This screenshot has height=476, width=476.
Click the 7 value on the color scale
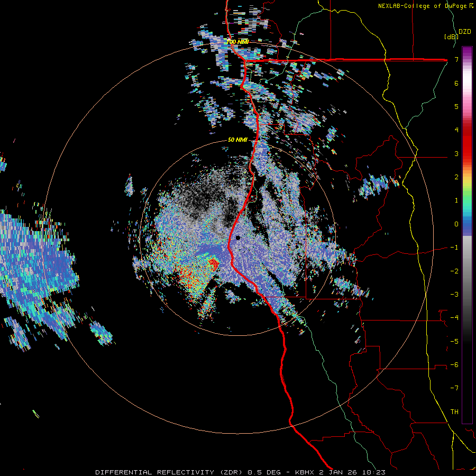[x=456, y=59]
